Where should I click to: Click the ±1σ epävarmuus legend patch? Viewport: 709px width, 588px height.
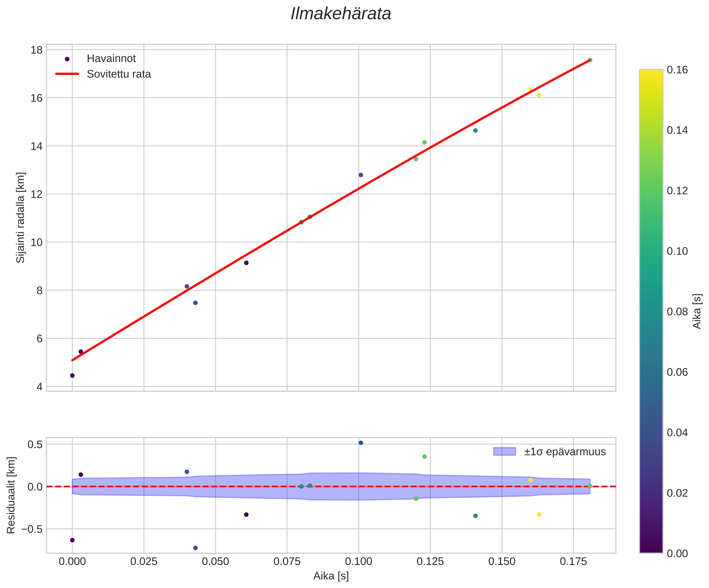505,451
